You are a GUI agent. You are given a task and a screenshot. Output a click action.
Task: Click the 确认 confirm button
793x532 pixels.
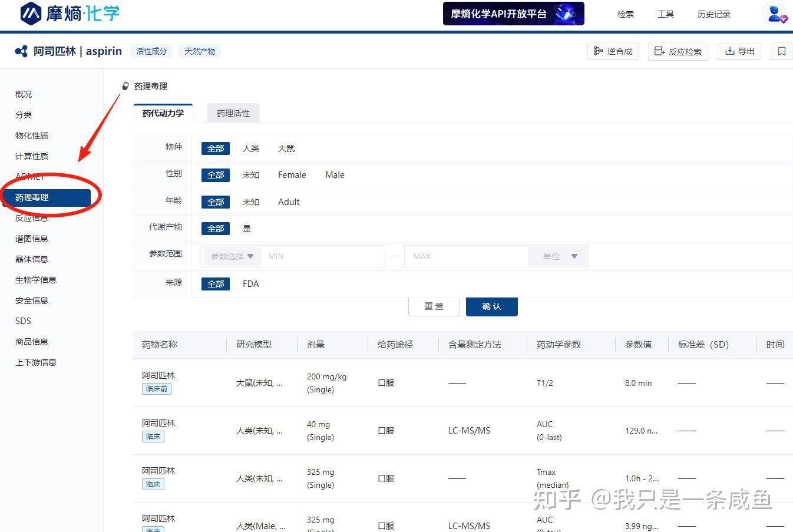click(x=491, y=306)
